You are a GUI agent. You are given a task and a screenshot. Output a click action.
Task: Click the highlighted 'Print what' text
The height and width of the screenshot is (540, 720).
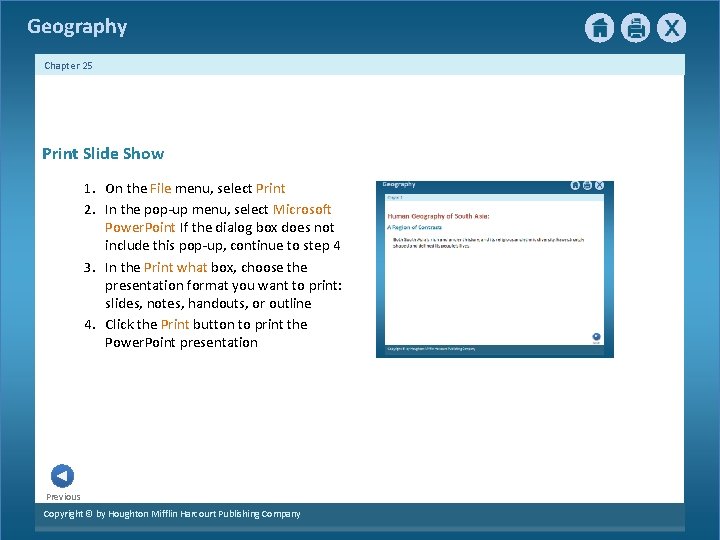click(175, 267)
